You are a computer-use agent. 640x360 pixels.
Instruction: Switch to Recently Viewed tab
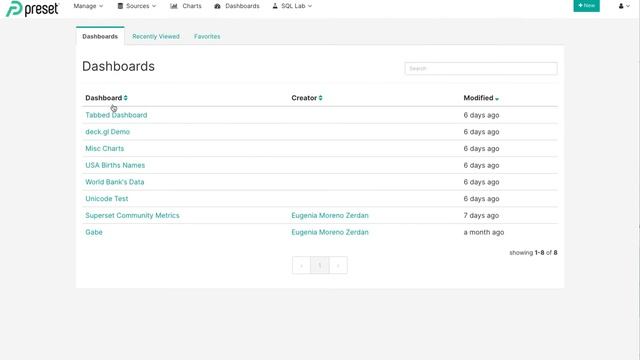(x=156, y=36)
